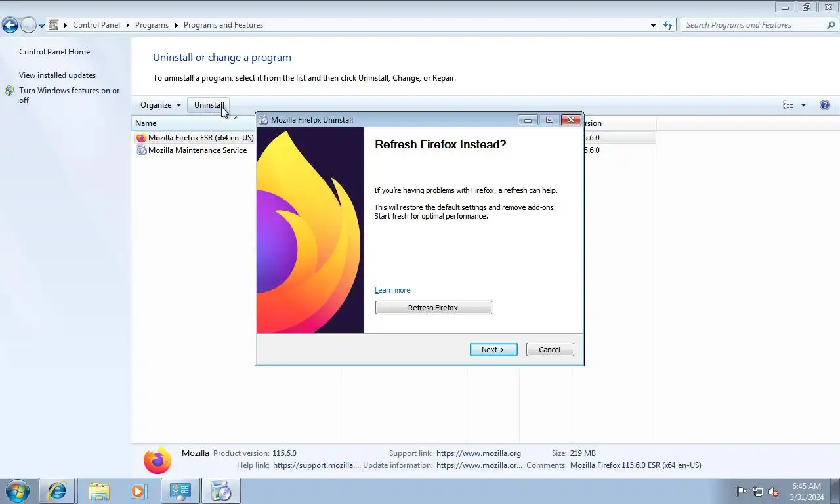This screenshot has width=840, height=504.
Task: Open Windows Media Player from taskbar
Action: point(138,491)
